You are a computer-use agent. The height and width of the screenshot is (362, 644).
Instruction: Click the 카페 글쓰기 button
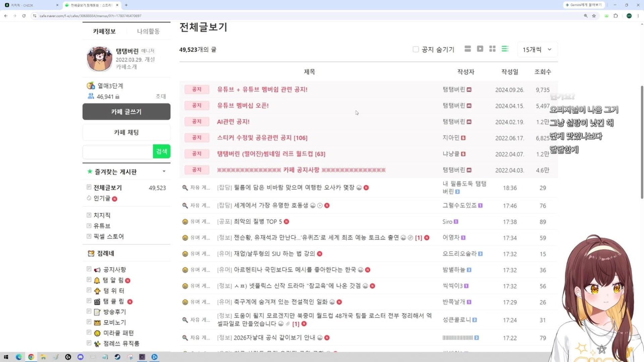pos(126,112)
